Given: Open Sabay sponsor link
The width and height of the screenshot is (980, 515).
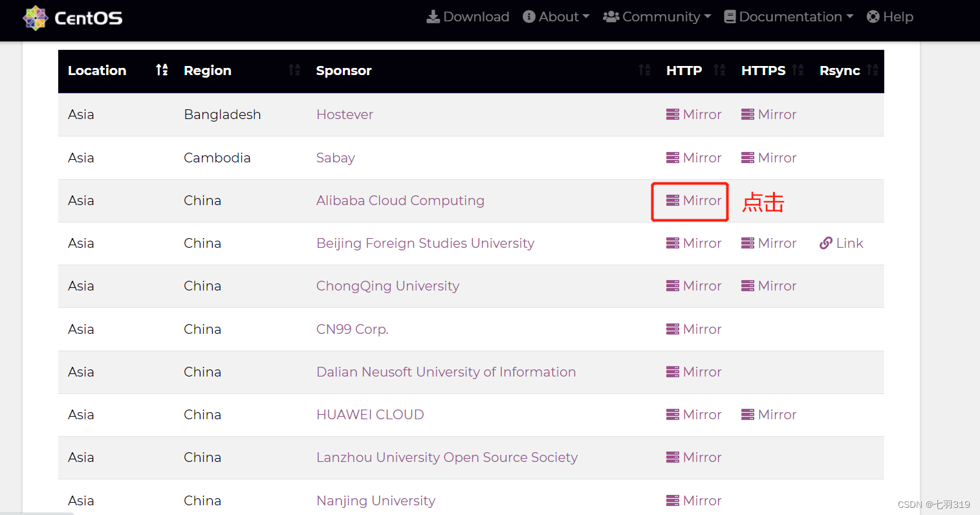Looking at the screenshot, I should 336,158.
